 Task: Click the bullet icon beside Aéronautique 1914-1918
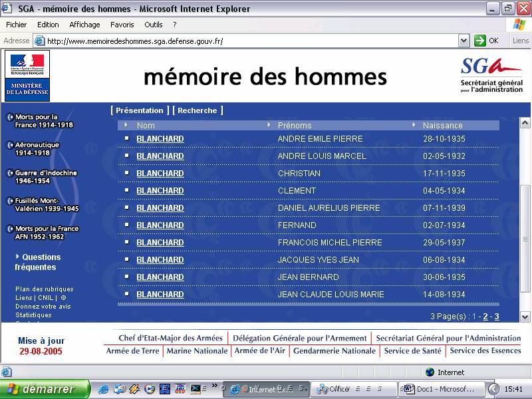10,145
